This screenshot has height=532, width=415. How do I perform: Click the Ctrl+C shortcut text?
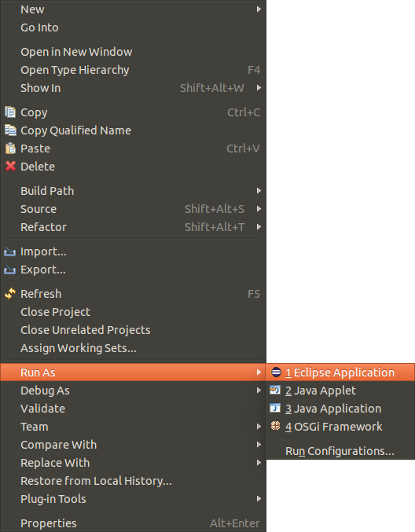tap(244, 112)
